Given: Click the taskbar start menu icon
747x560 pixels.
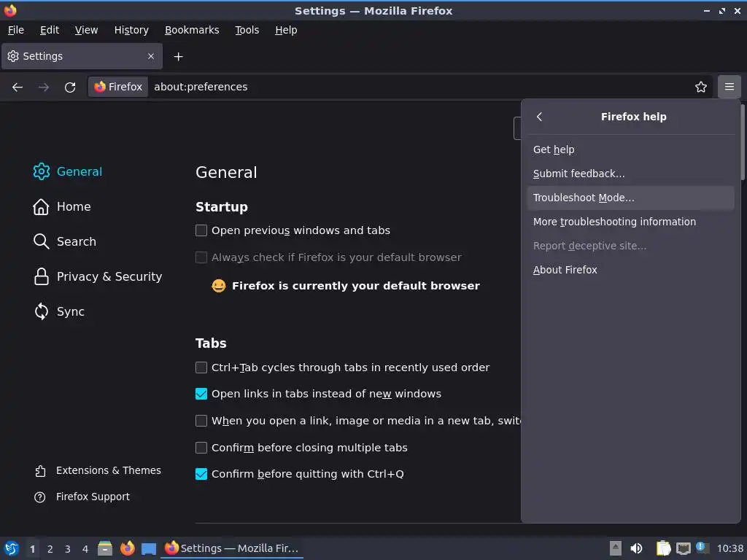Looking at the screenshot, I should [x=12, y=548].
